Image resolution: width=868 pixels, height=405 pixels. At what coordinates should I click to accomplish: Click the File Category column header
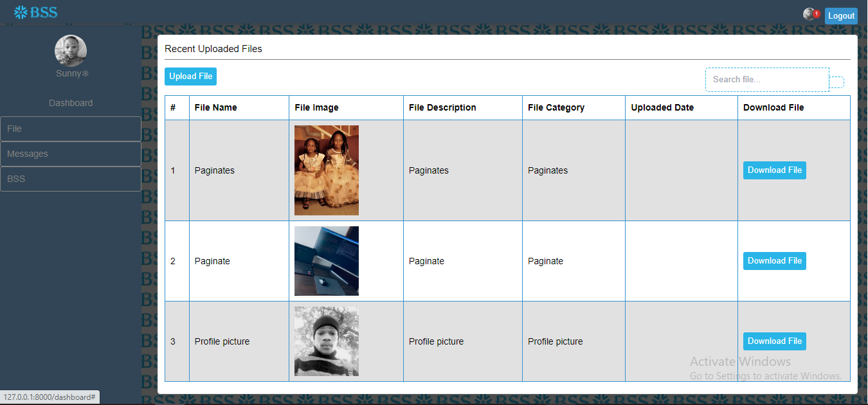pyautogui.click(x=574, y=107)
